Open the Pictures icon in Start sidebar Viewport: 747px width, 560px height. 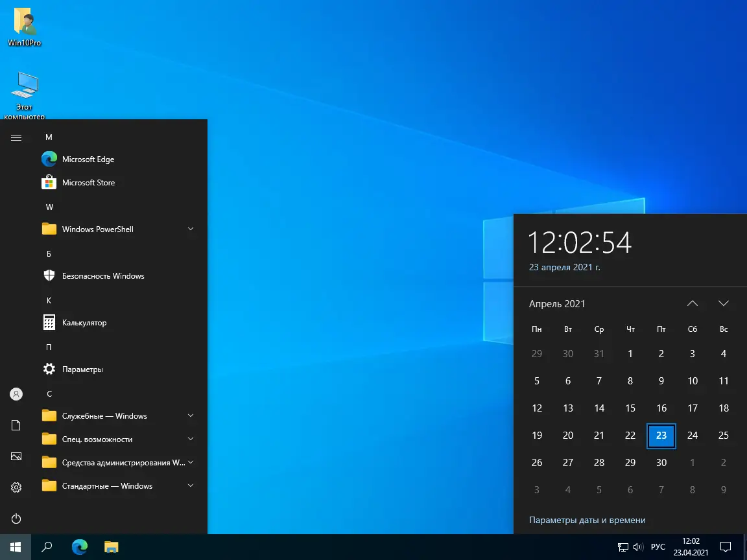(16, 456)
